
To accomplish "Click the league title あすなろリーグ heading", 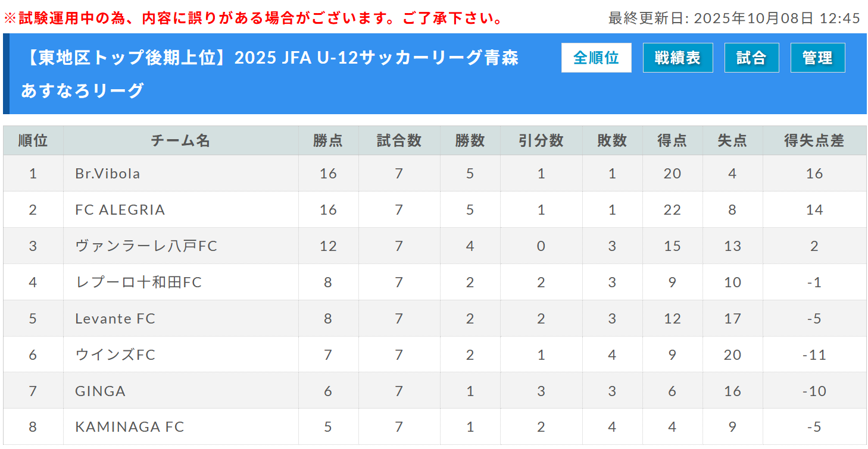I will [x=83, y=90].
